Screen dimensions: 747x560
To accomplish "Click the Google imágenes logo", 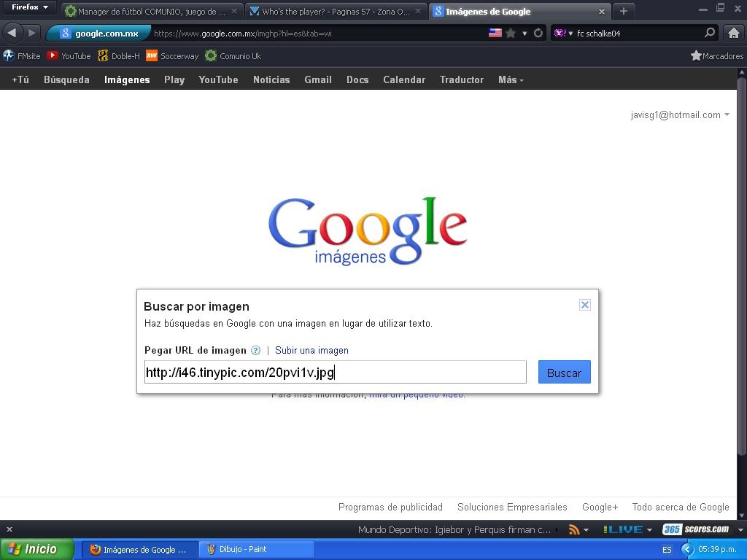I will click(x=368, y=231).
